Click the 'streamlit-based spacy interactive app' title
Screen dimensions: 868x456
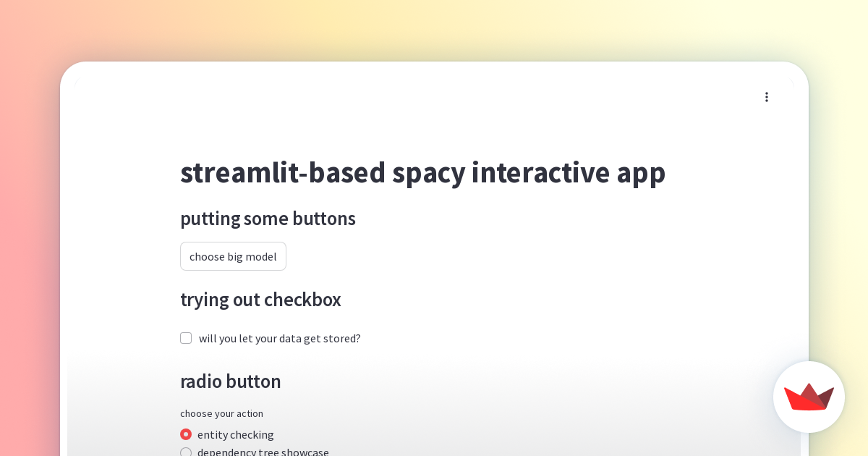coord(422,172)
